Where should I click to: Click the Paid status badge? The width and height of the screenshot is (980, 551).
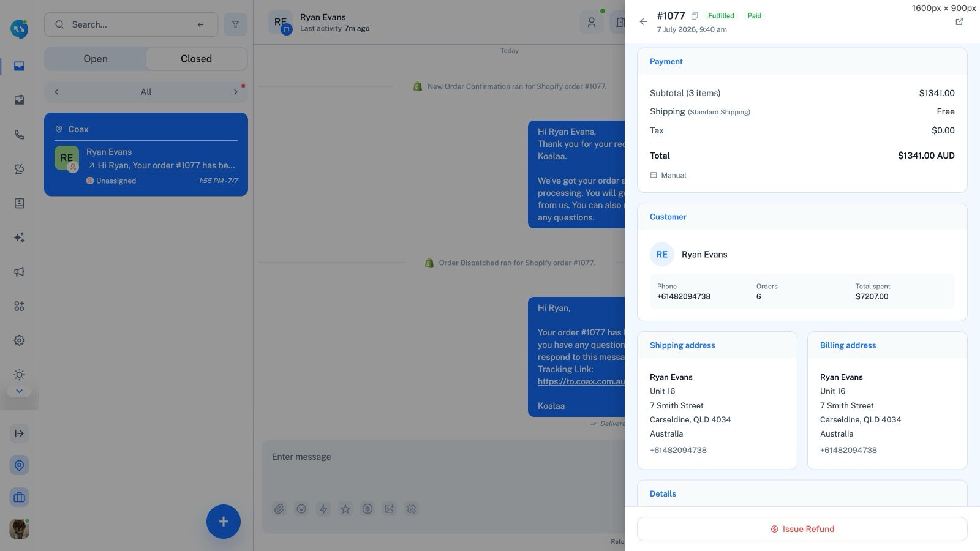point(755,16)
